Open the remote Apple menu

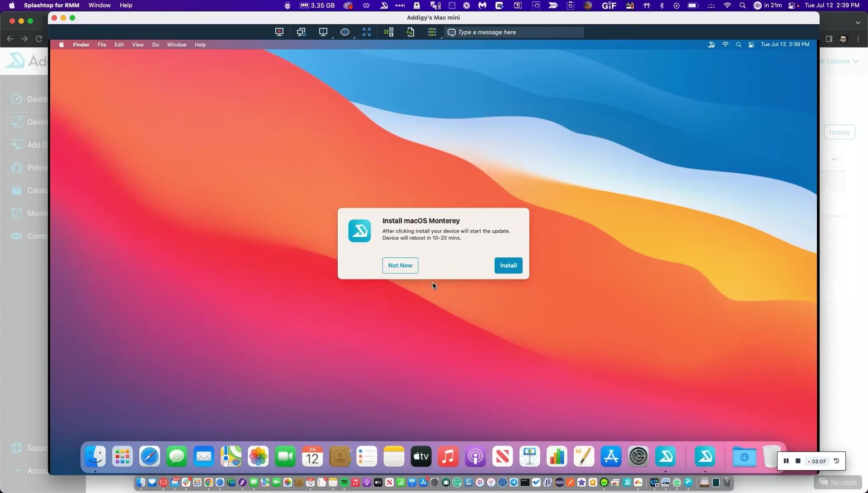pos(61,45)
